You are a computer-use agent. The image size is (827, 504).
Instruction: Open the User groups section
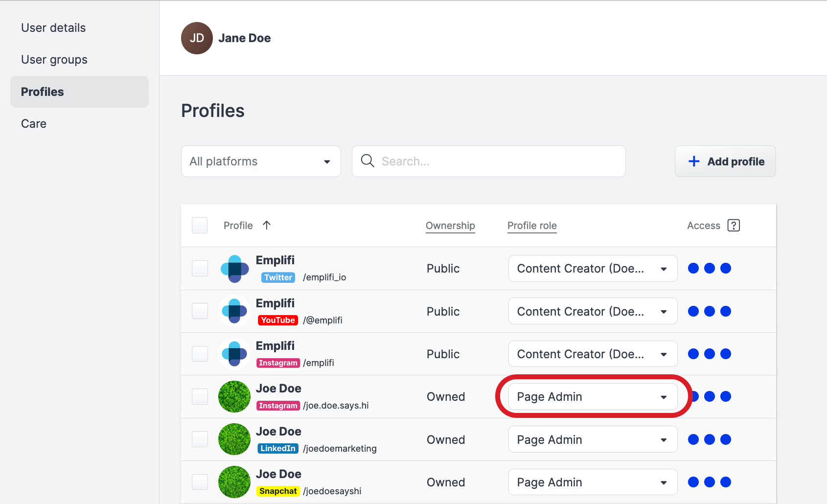tap(54, 59)
